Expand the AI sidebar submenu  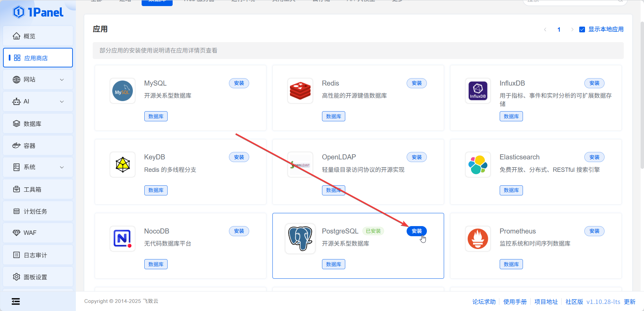(38, 101)
